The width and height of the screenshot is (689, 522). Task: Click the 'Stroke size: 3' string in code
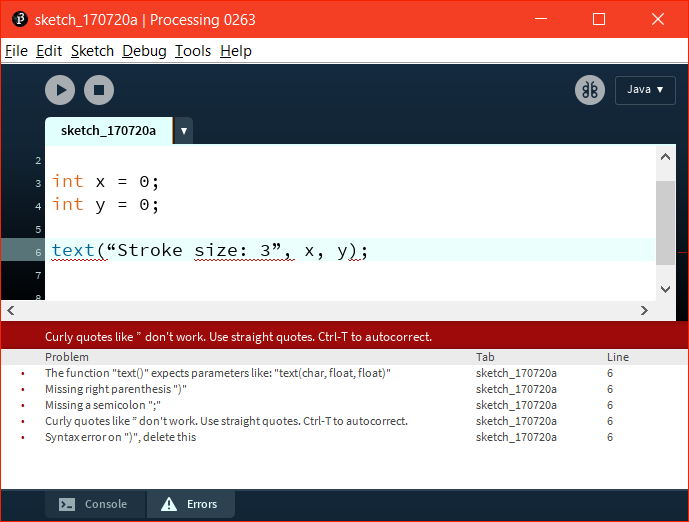pos(194,250)
